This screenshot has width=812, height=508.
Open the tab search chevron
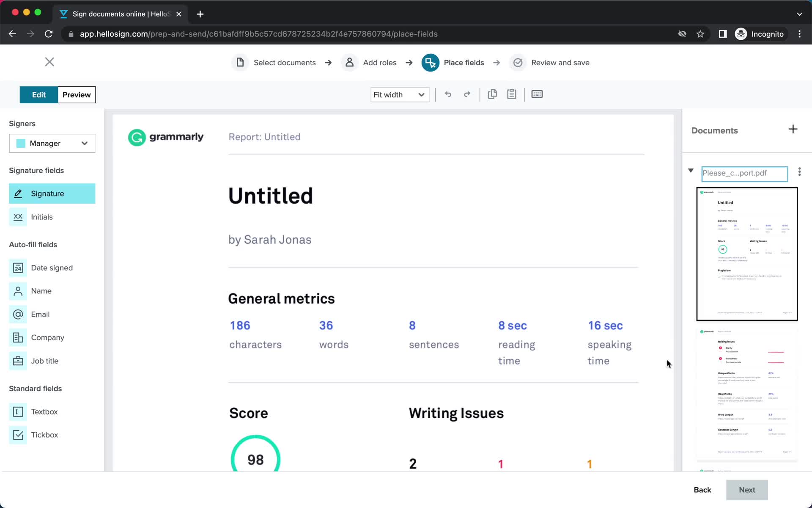click(x=799, y=14)
